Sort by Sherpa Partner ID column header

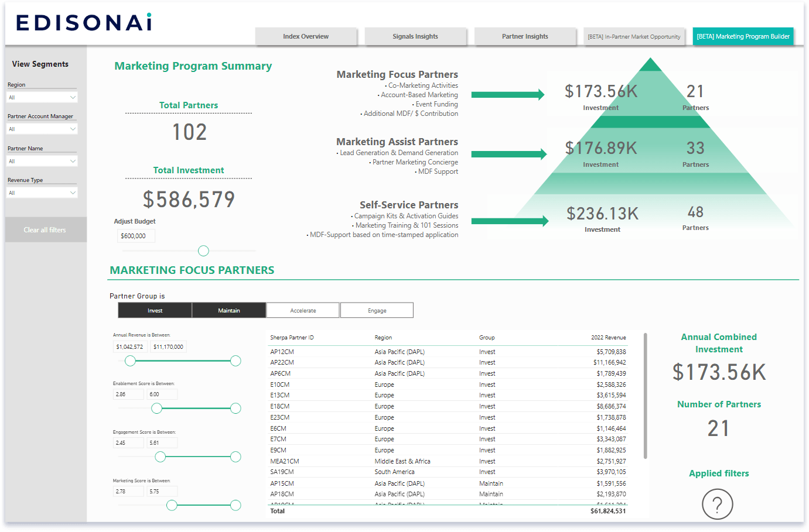point(292,338)
